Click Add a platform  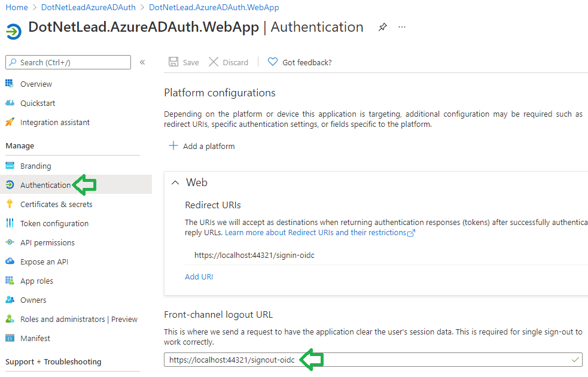coord(202,146)
